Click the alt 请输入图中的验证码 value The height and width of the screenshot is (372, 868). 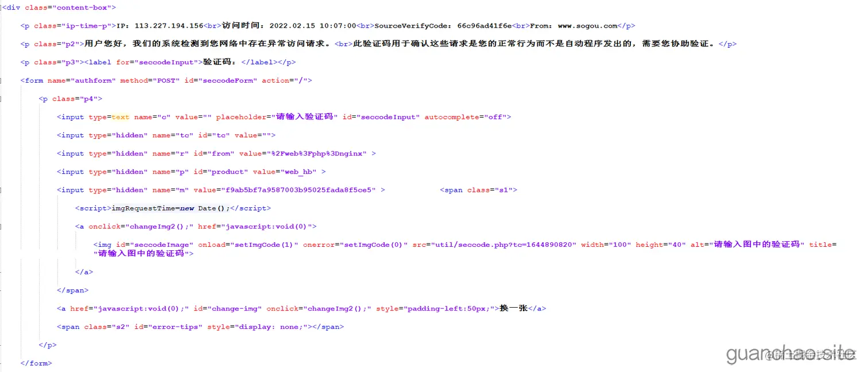[x=757, y=245]
